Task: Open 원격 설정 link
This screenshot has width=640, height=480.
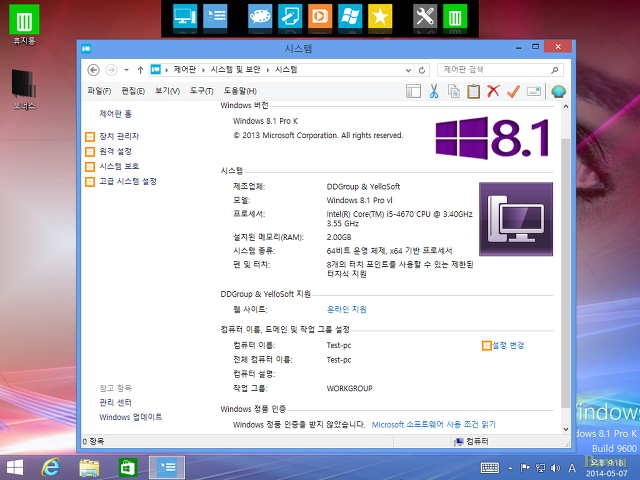Action: click(x=116, y=151)
